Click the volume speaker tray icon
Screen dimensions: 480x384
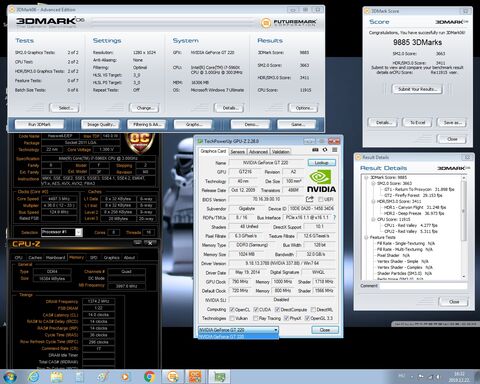(x=437, y=377)
